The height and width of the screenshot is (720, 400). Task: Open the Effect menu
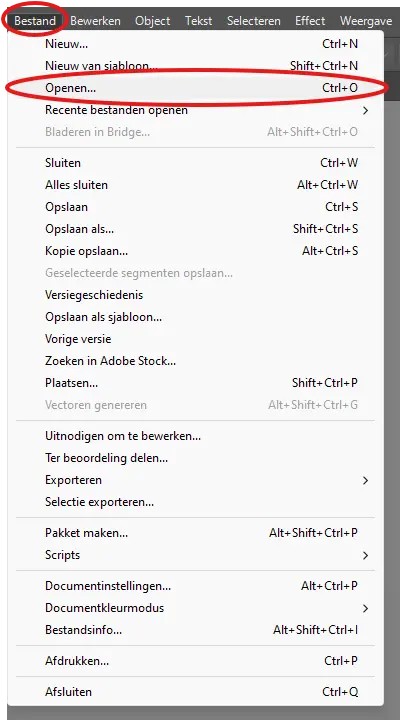pyautogui.click(x=310, y=21)
